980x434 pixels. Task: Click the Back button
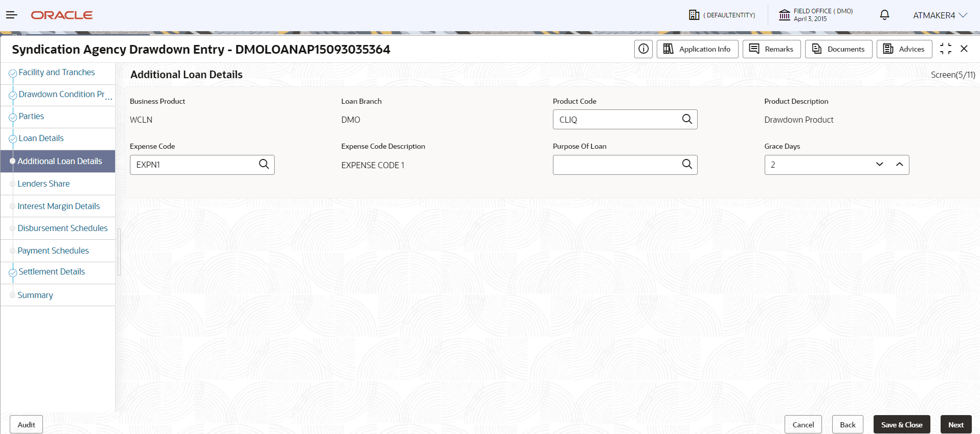click(x=848, y=424)
